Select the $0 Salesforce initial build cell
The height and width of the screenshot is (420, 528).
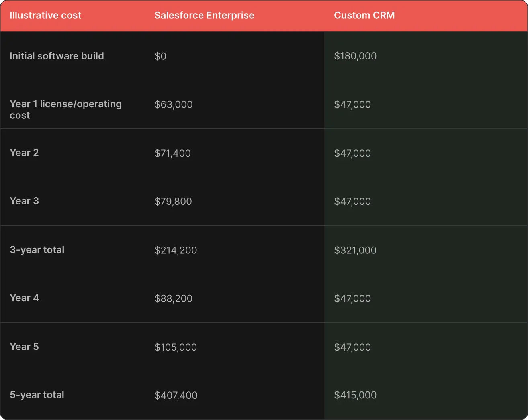pyautogui.click(x=160, y=56)
